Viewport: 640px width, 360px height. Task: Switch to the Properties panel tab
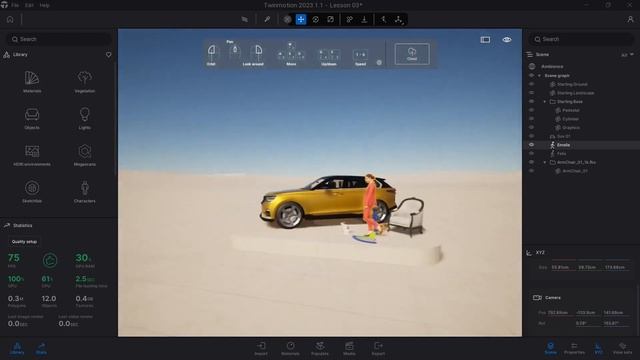(574, 349)
